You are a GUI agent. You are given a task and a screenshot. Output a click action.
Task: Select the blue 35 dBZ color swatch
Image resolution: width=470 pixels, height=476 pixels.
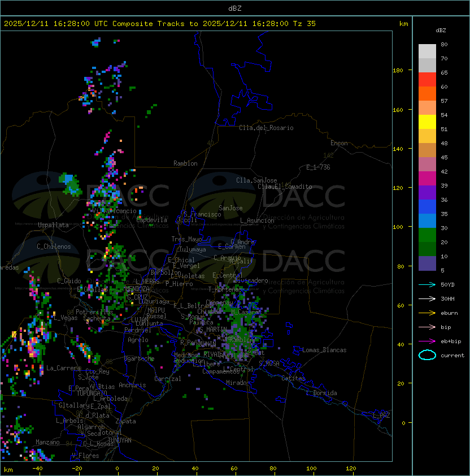click(427, 207)
